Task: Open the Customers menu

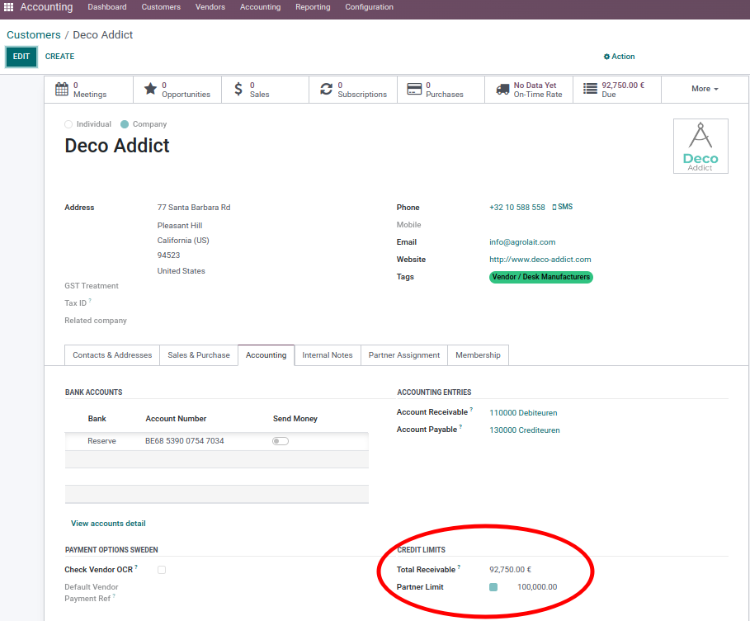Action: (161, 7)
